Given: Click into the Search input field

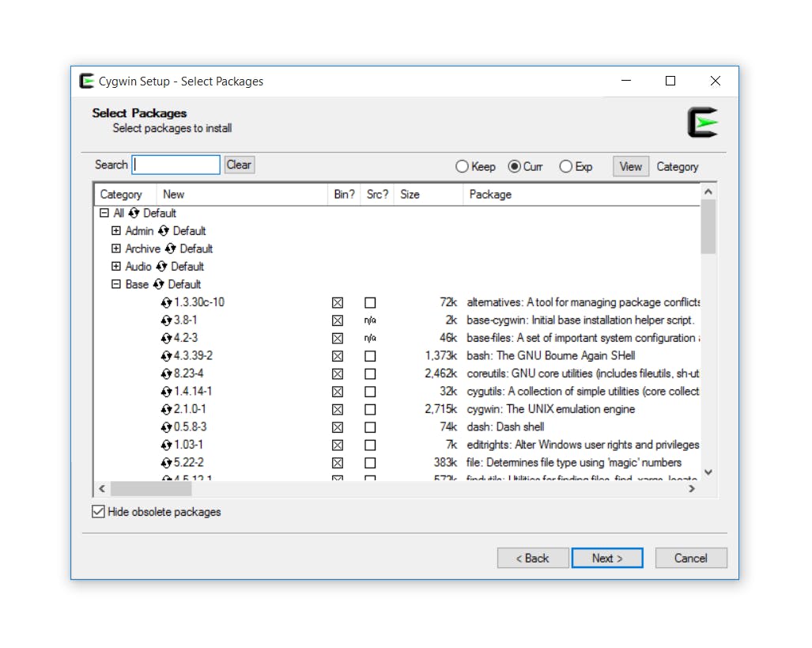Looking at the screenshot, I should tap(176, 165).
